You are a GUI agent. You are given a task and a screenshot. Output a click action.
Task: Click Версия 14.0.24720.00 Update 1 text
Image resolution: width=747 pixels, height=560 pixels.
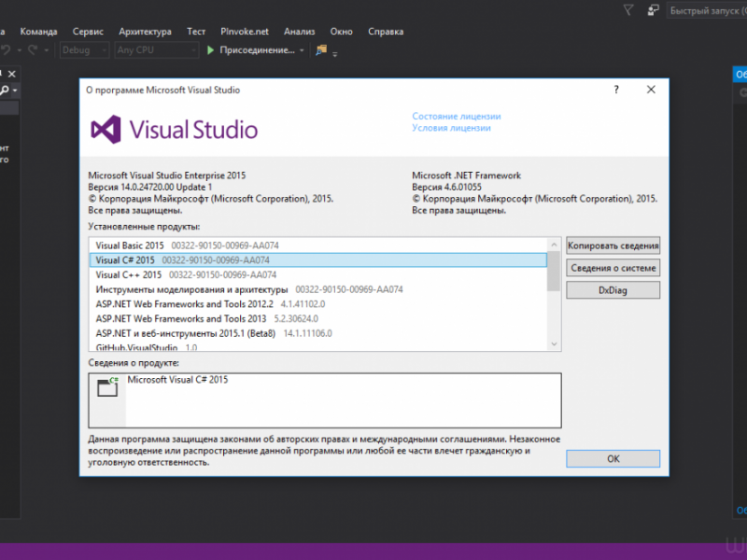point(150,188)
